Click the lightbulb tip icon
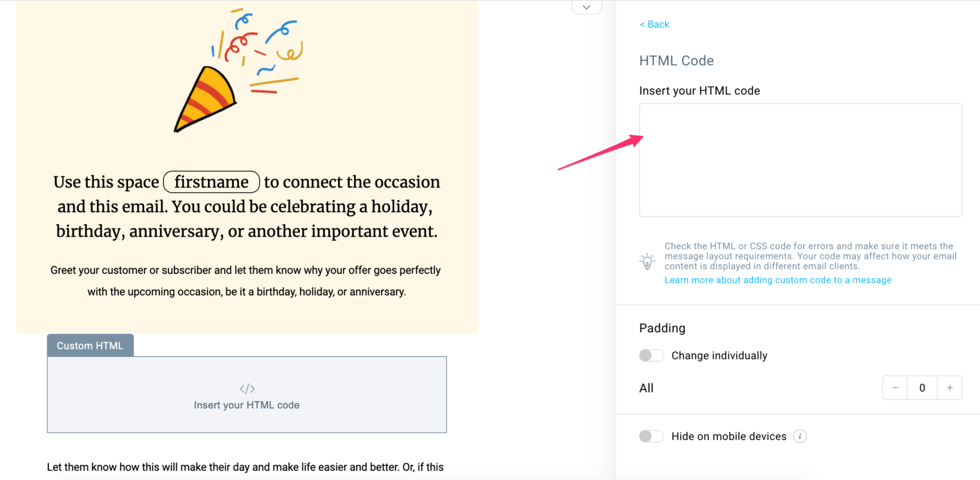 point(647,261)
